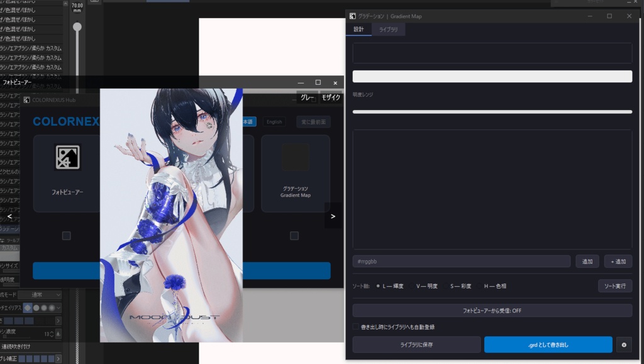
Task: Click the white gradient preview bar
Action: pyautogui.click(x=492, y=76)
